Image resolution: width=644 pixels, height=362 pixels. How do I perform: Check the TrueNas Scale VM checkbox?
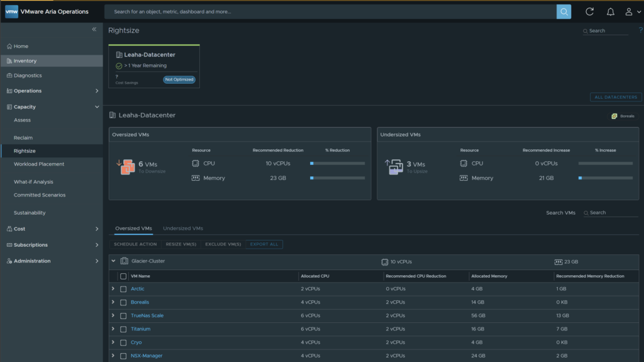click(x=123, y=316)
